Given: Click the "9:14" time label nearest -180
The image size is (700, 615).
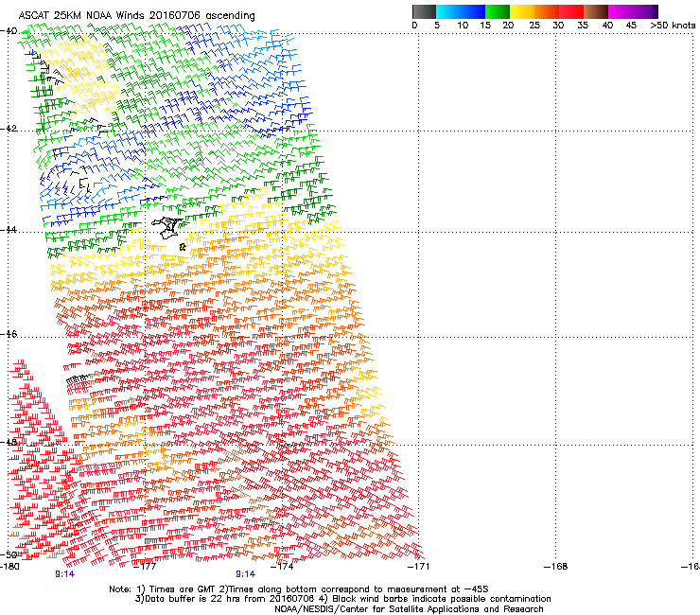Looking at the screenshot, I should pyautogui.click(x=64, y=574).
